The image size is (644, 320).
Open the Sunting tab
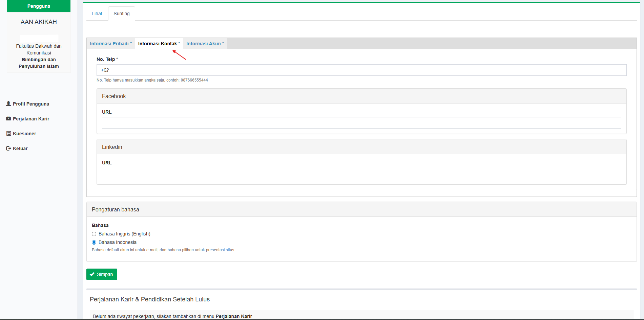coord(121,14)
